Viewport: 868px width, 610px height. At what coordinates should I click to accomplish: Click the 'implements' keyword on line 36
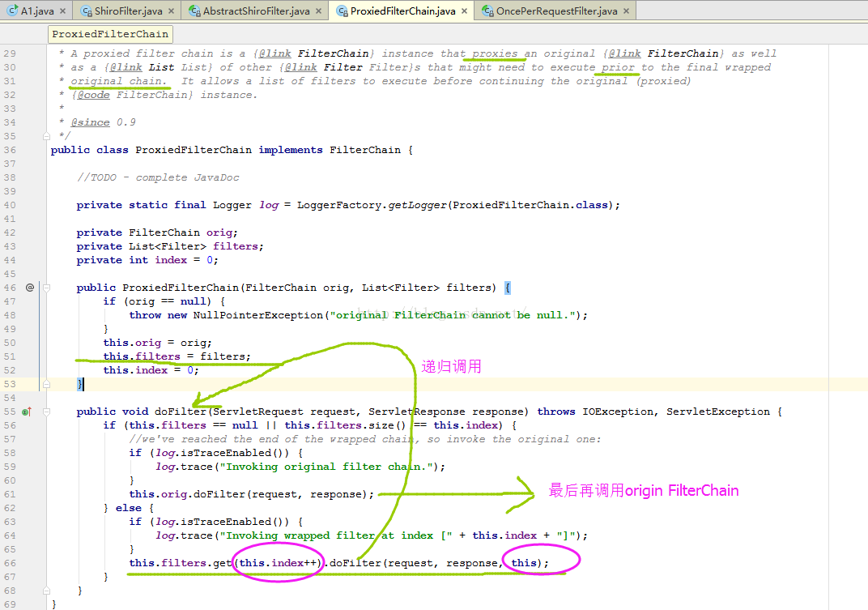291,150
